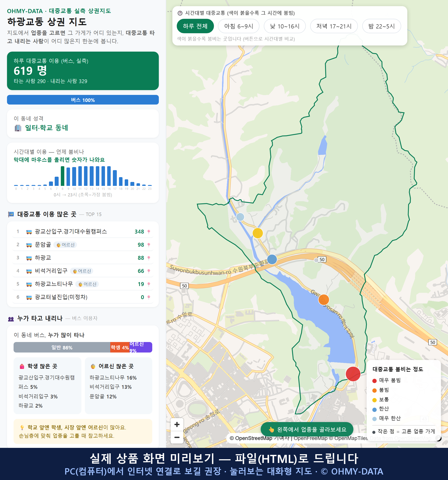Viewport: 448px width, 480px height.
Task: Click the 하광교 2% entry under 학생 많은 곳
Action: (30, 406)
